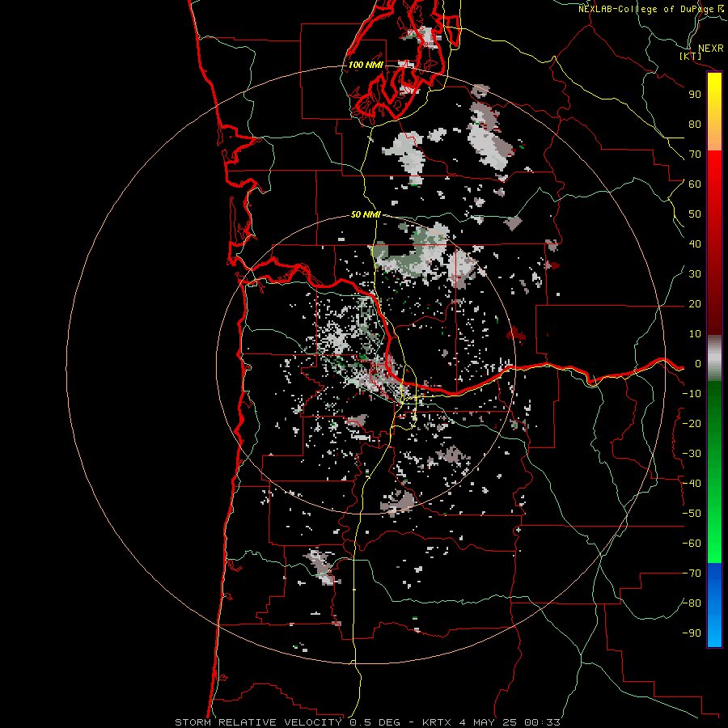Image resolution: width=728 pixels, height=728 pixels.
Task: Click the positive 90 scale label
Action: (x=695, y=95)
